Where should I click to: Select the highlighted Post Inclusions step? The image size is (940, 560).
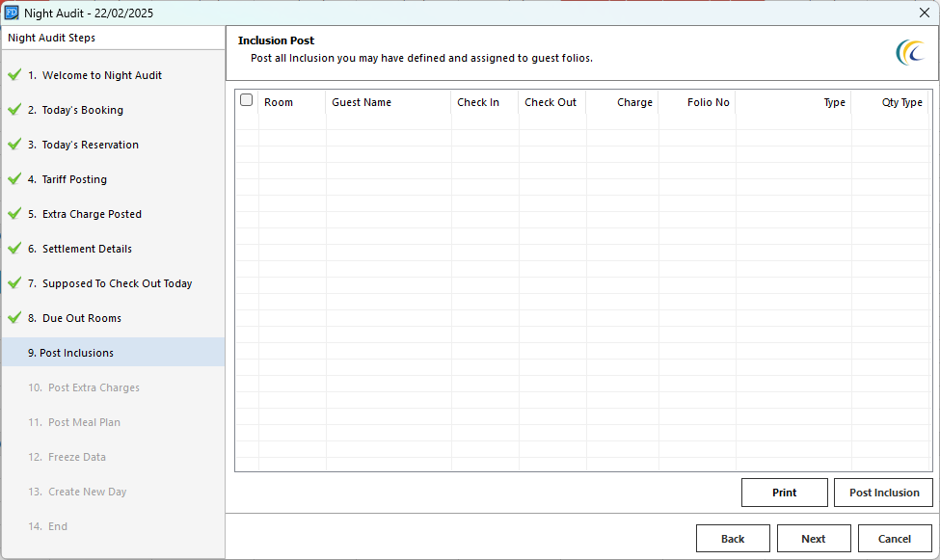(76, 353)
